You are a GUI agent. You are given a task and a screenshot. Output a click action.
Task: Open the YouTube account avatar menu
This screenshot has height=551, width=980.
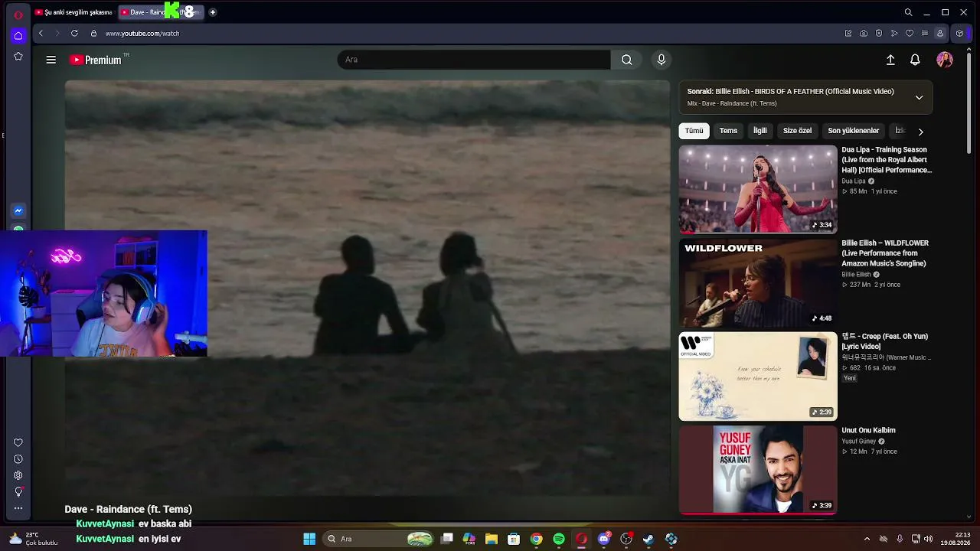pos(945,60)
